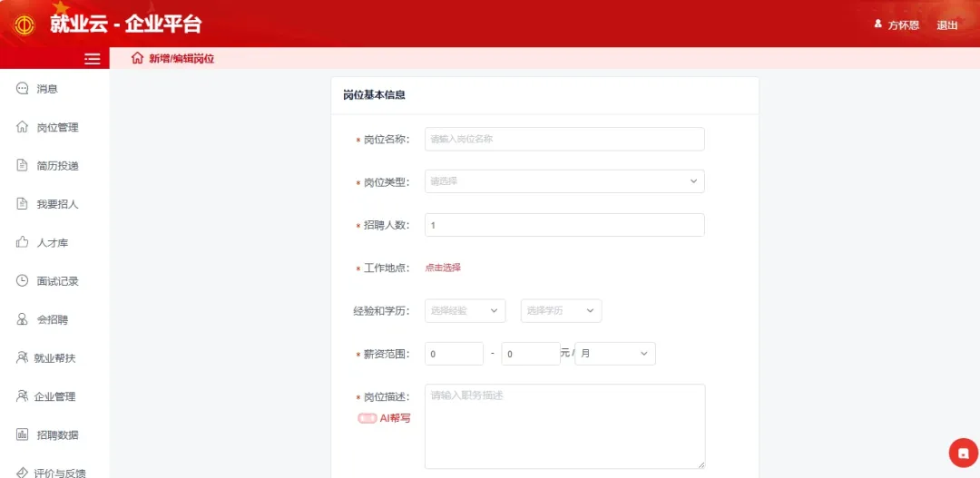Click the 就业云 - 企业平台 title
This screenshot has width=980, height=478.
(x=125, y=25)
